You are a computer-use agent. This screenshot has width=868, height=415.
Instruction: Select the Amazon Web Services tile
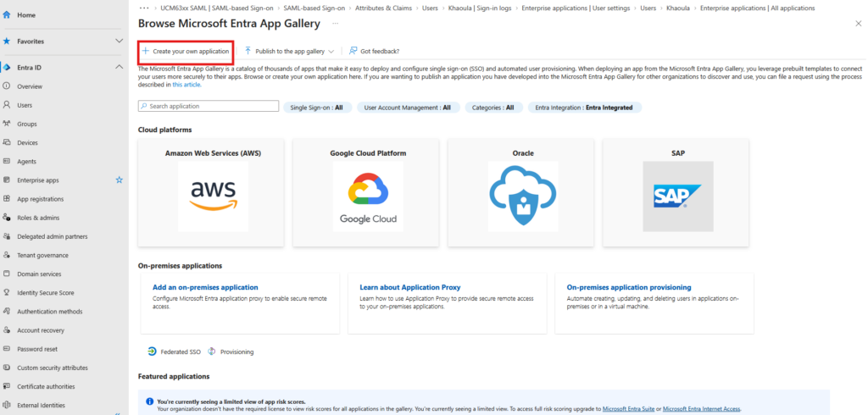[x=211, y=192]
